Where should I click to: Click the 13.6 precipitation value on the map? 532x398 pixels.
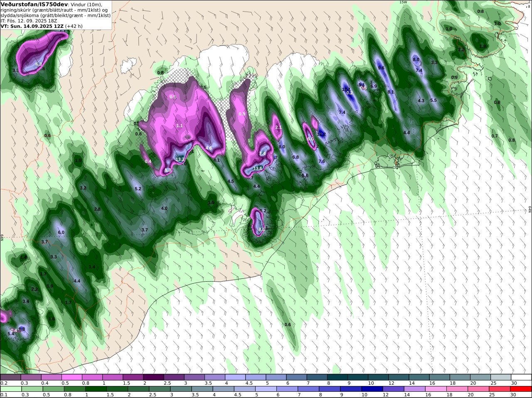tap(258, 168)
